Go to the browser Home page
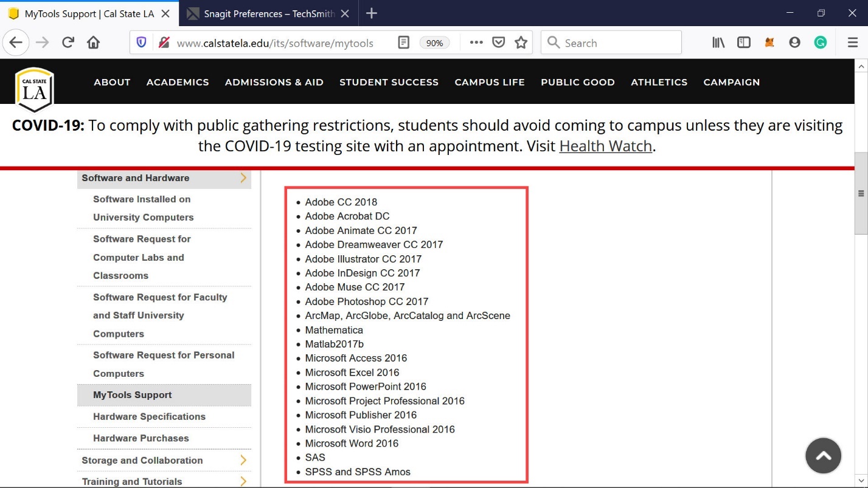This screenshot has width=868, height=488. pyautogui.click(x=93, y=43)
